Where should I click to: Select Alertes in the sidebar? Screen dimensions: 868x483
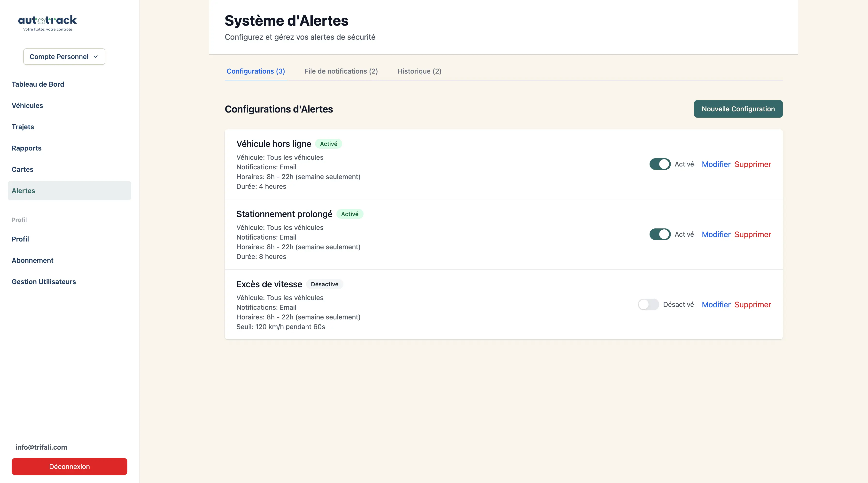[70, 190]
